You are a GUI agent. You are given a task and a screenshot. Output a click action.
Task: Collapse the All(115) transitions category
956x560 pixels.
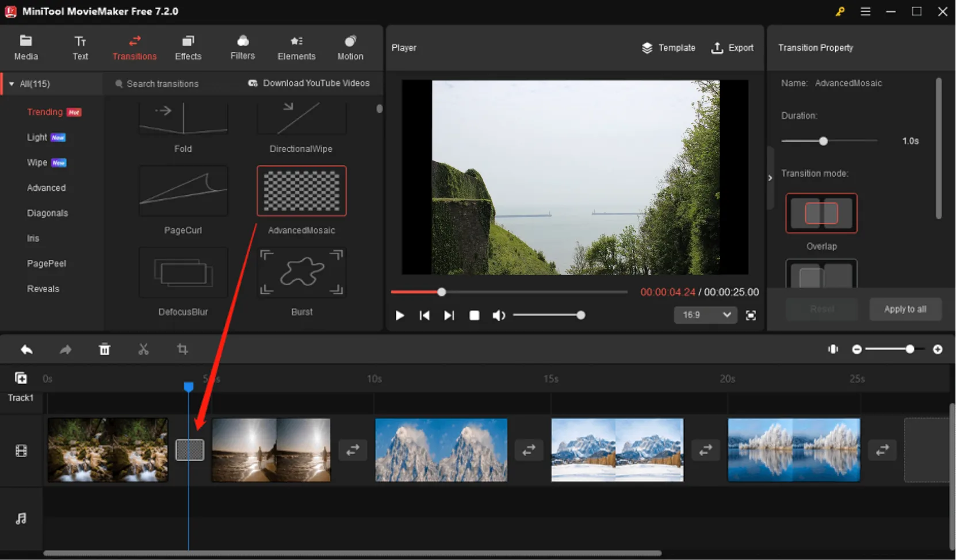pos(10,83)
